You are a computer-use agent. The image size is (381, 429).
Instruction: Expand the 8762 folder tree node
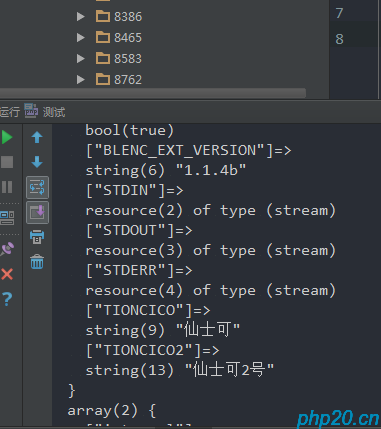tap(80, 79)
